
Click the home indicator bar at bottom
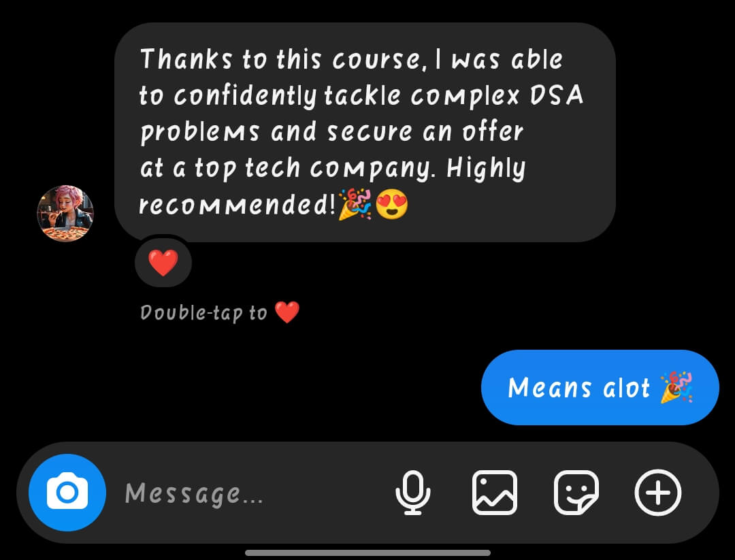pyautogui.click(x=367, y=553)
